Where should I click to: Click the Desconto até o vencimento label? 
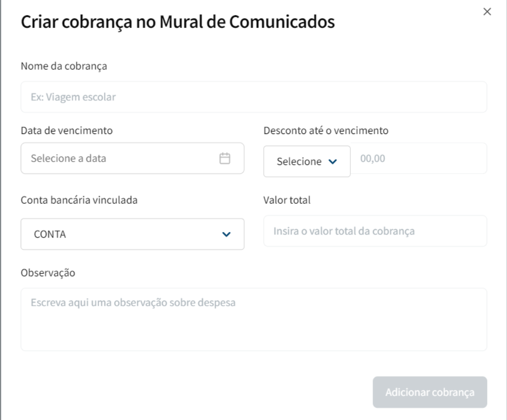[x=326, y=130]
